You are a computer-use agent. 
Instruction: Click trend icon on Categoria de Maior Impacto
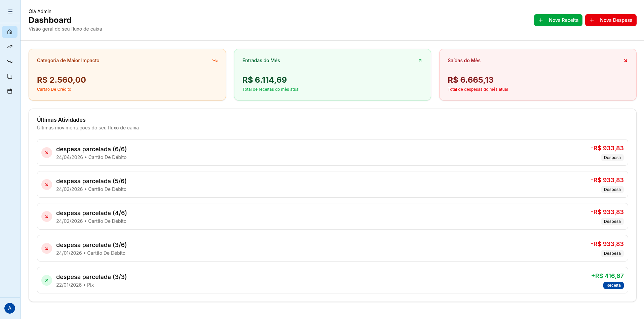coord(215,61)
